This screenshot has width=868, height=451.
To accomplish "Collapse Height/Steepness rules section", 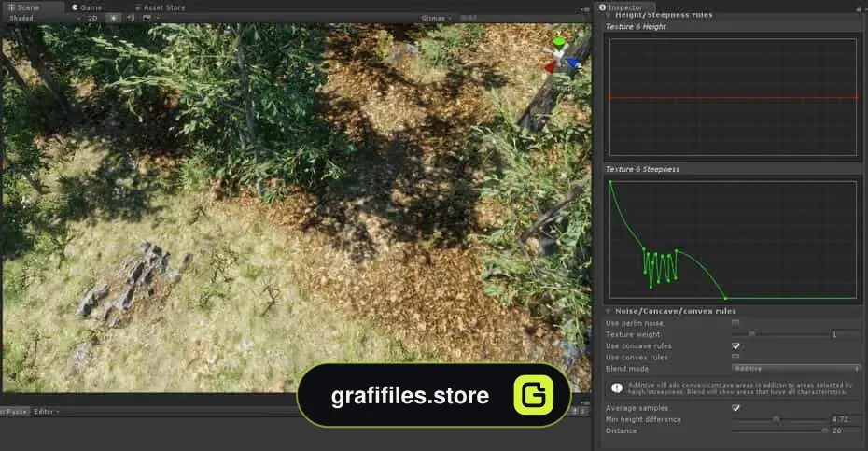I will [x=609, y=16].
